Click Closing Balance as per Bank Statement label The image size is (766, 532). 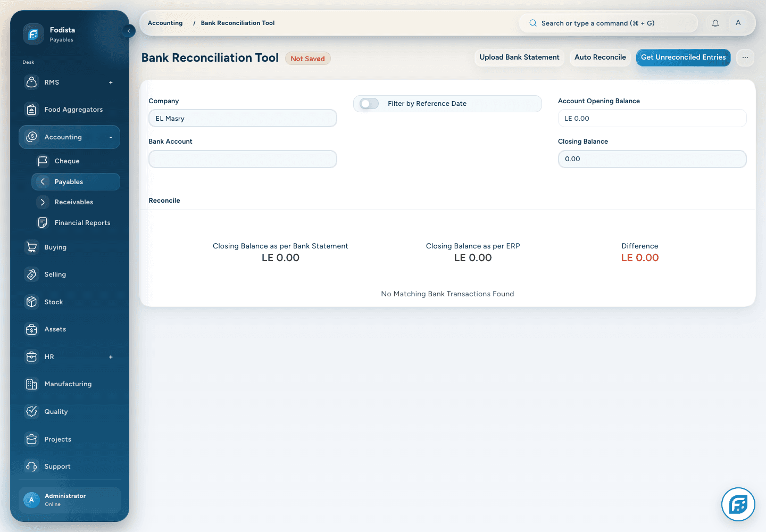click(x=280, y=246)
